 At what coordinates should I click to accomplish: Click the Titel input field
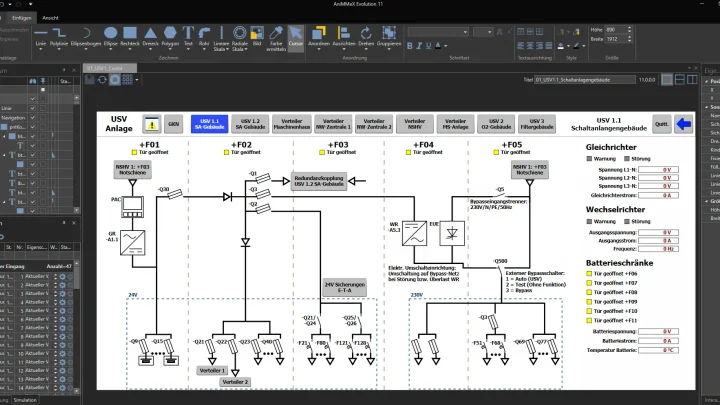tap(585, 80)
